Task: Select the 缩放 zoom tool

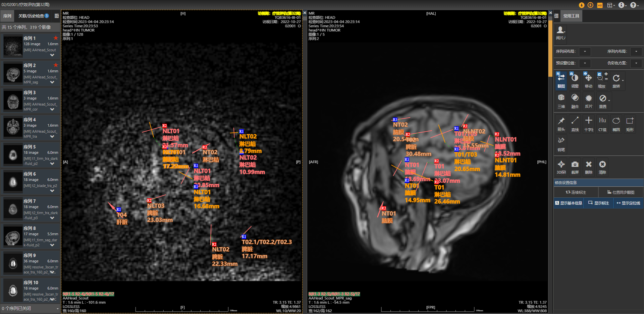Action: click(x=601, y=80)
